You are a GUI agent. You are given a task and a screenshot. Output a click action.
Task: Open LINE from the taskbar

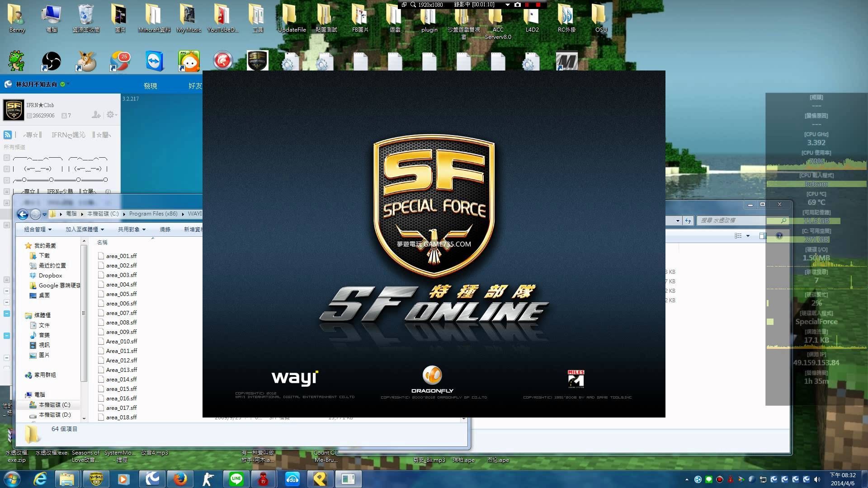[236, 479]
